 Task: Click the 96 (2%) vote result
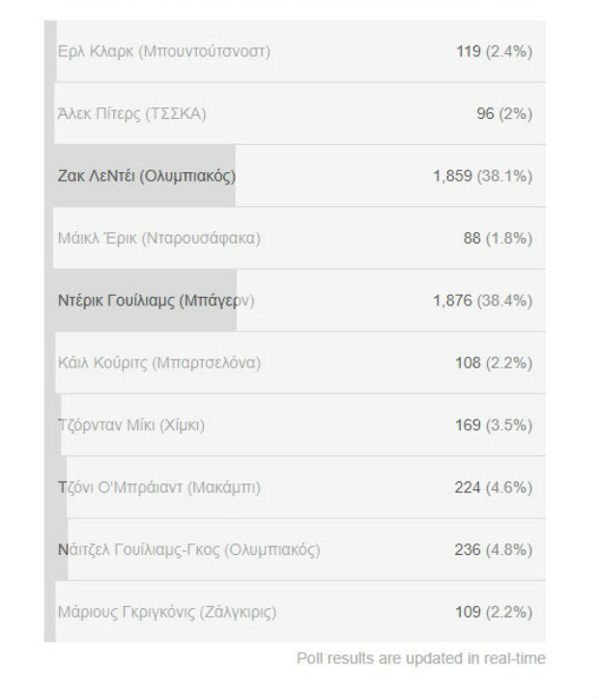pyautogui.click(x=504, y=113)
